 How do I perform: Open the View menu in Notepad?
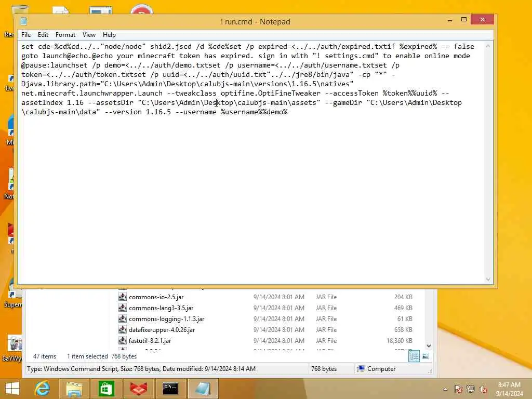pyautogui.click(x=89, y=35)
